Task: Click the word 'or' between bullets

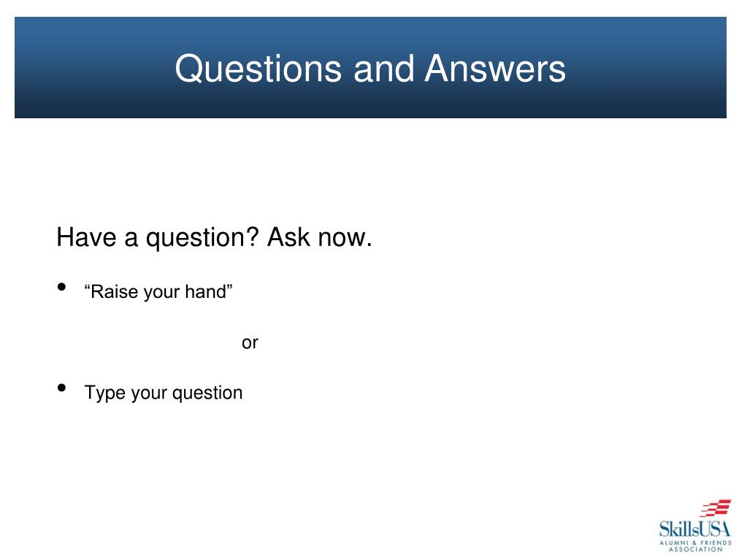Action: click(x=250, y=343)
